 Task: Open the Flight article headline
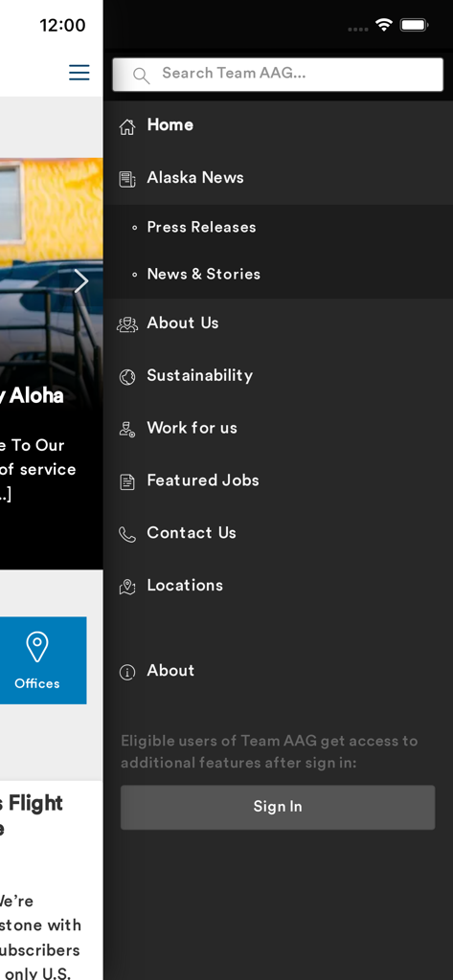pyautogui.click(x=32, y=815)
